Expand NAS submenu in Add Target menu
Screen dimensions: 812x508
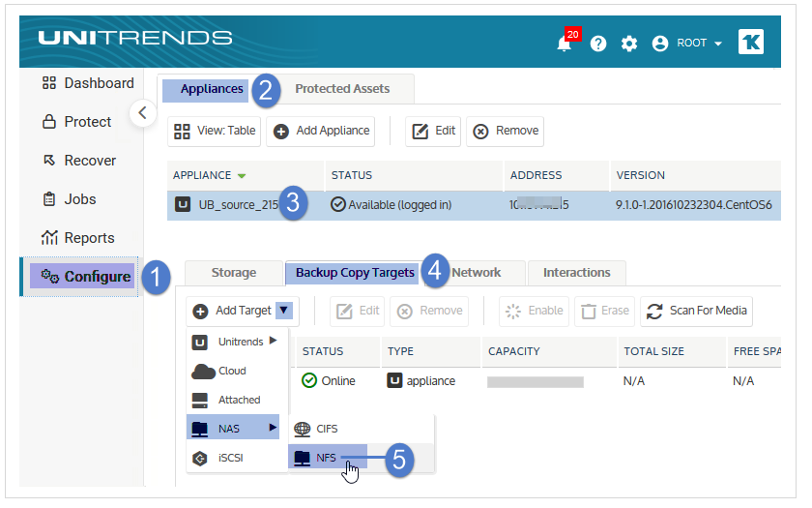click(233, 429)
